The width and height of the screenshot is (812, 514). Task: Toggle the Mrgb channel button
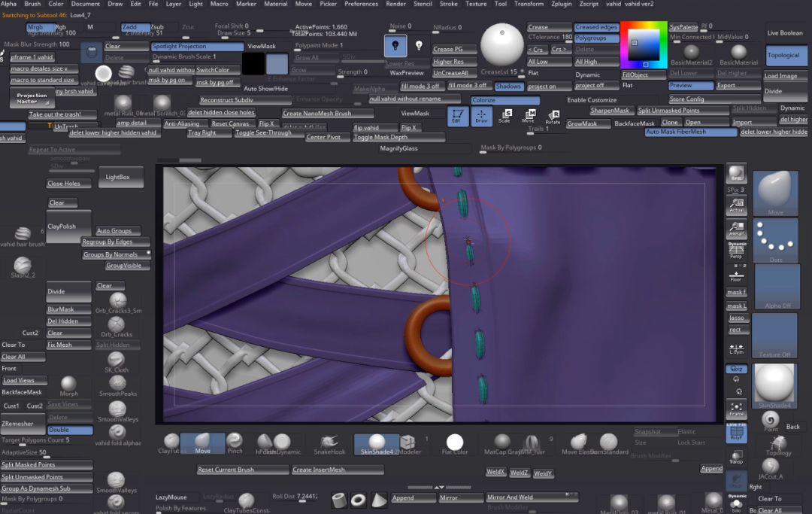pos(40,27)
